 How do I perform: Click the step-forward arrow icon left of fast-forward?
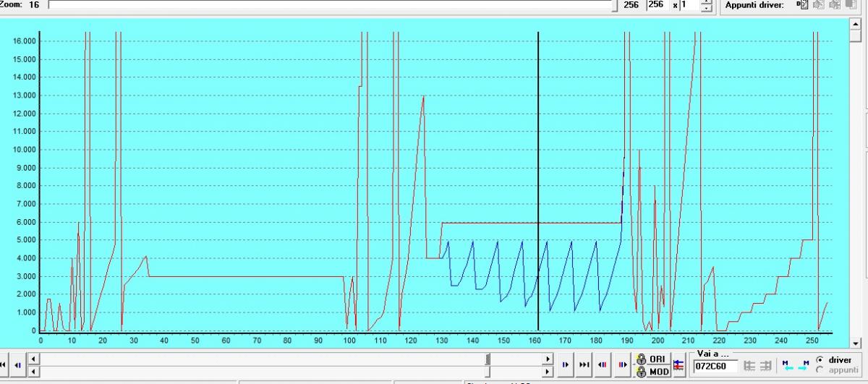pyautogui.click(x=566, y=365)
